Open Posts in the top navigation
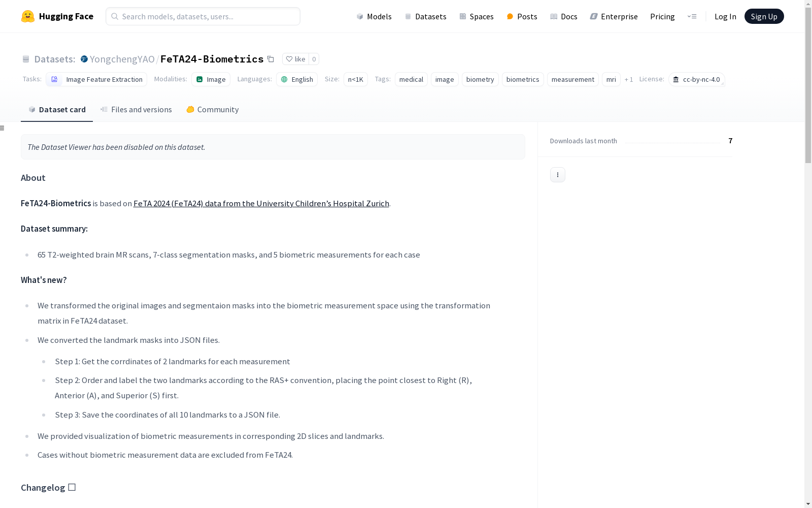 tap(522, 16)
